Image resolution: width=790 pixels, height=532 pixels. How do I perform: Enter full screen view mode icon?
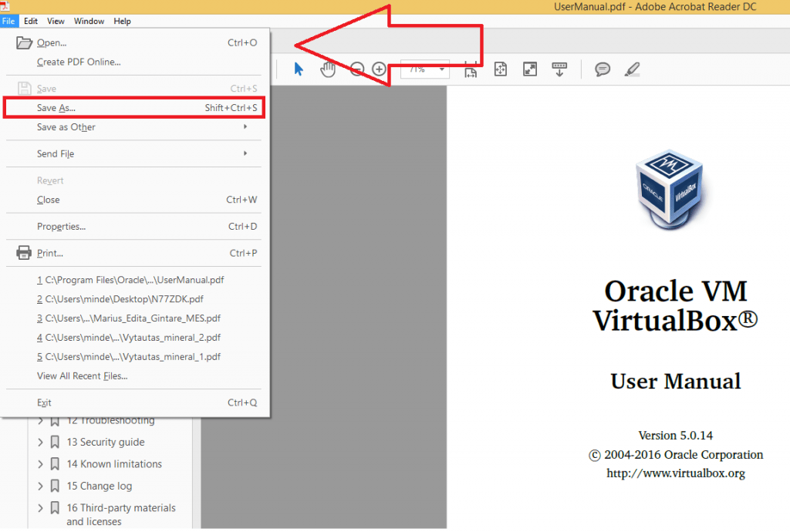pyautogui.click(x=530, y=69)
